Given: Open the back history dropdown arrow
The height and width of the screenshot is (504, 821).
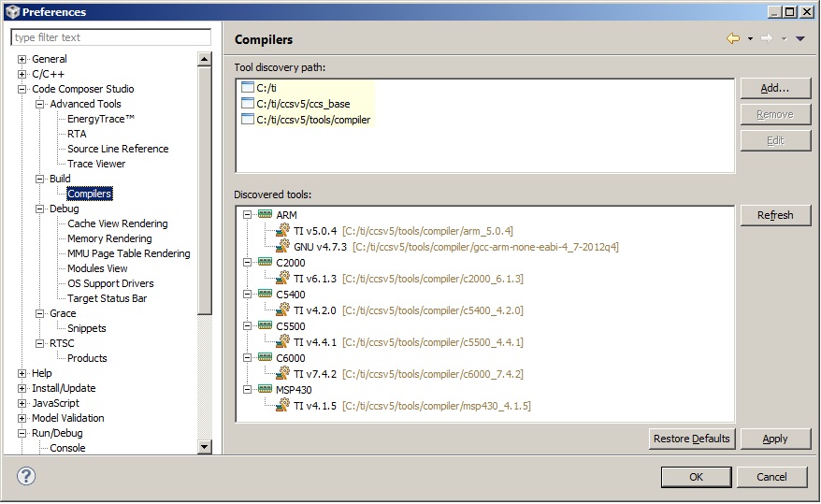Looking at the screenshot, I should 750,38.
